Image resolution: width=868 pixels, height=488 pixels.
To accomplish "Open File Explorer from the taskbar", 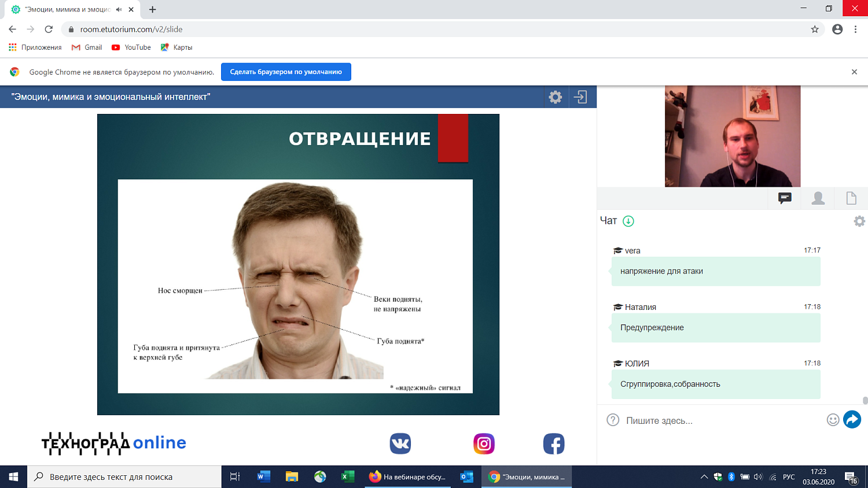I will [292, 477].
